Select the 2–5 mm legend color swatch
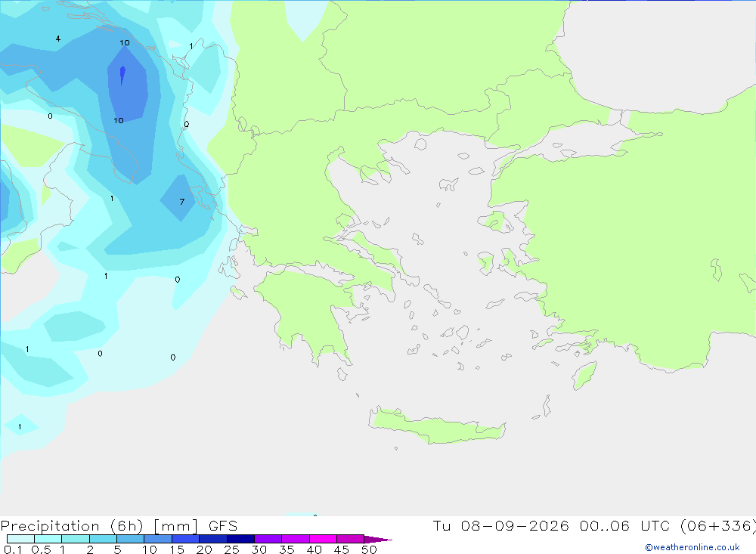The height and width of the screenshot is (554, 756). pos(103,539)
